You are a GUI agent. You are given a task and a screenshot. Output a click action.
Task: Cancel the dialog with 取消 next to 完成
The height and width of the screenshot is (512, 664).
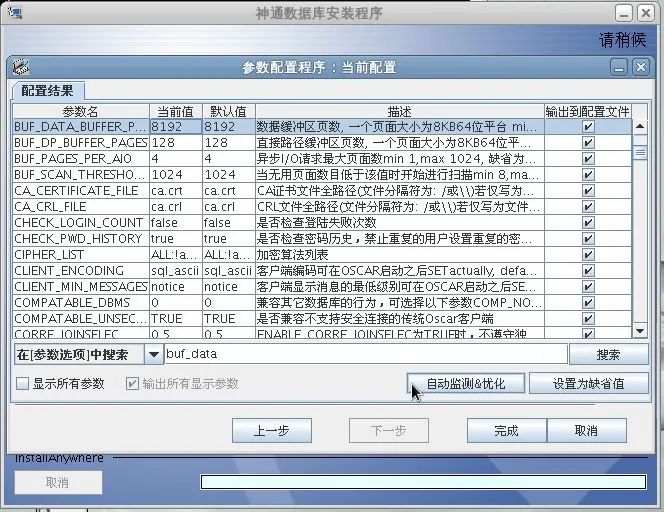(x=587, y=431)
